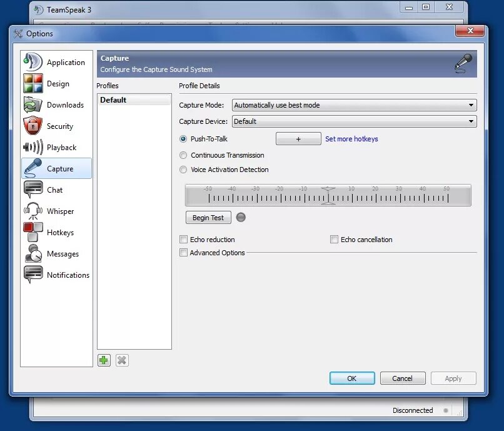
Task: Click the TeamSpeak 3 title bar logo
Action: pos(38,9)
